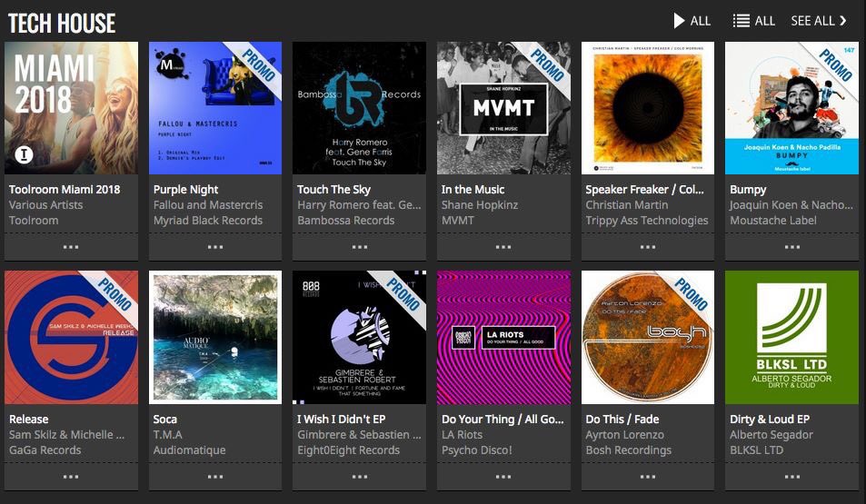Open the Do This / Fade title link
The width and height of the screenshot is (866, 504).
(622, 419)
